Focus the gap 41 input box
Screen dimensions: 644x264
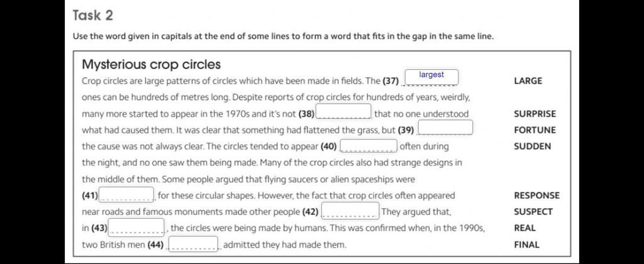point(126,194)
